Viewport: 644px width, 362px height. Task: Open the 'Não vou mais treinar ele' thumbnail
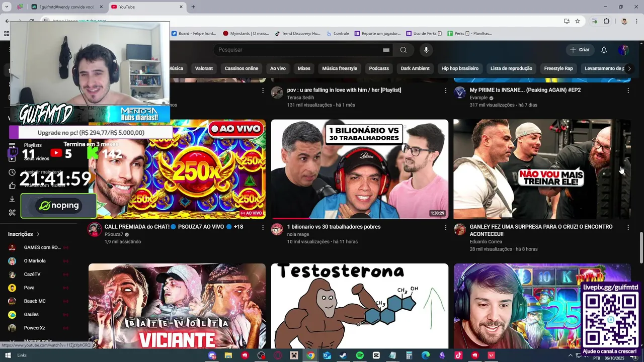coord(542,169)
